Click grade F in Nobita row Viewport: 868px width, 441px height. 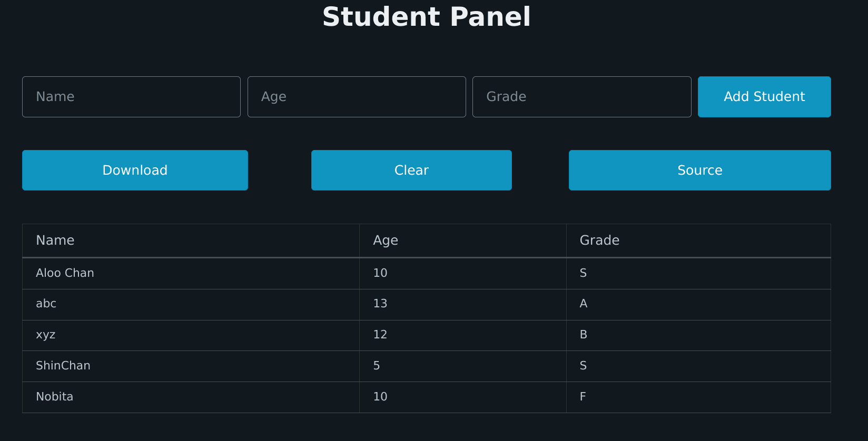click(x=583, y=397)
